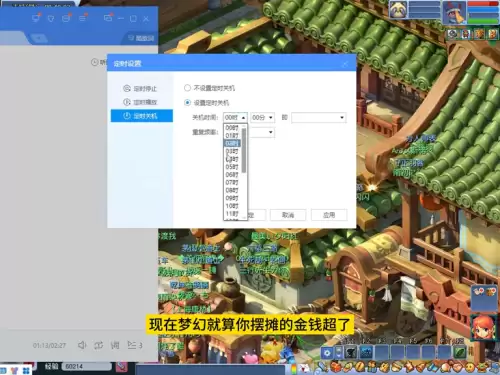Click the shield-shaped icon in player title bar
This screenshot has height=375, width=500.
point(51,19)
